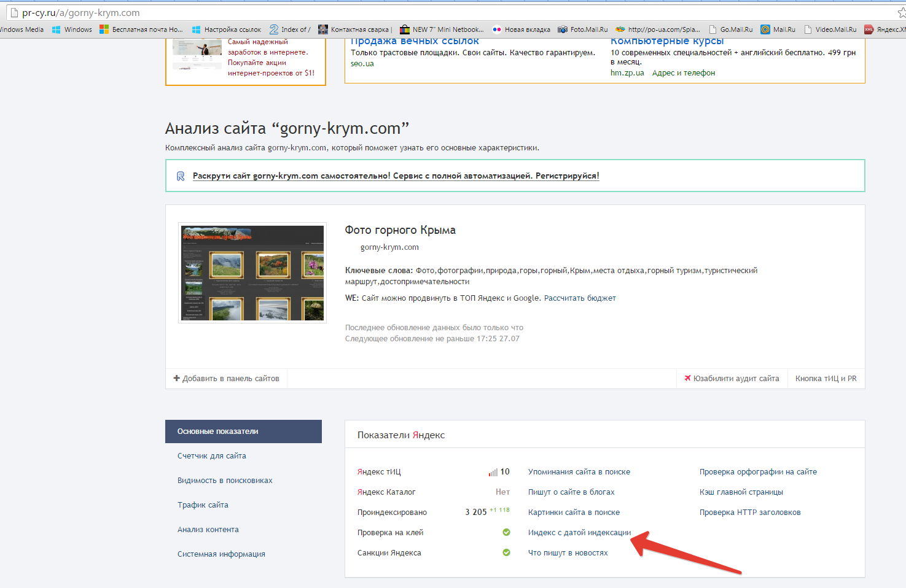Screen dimensions: 906x588
Task: Click the green check for Санкции Яндекса
Action: point(506,552)
